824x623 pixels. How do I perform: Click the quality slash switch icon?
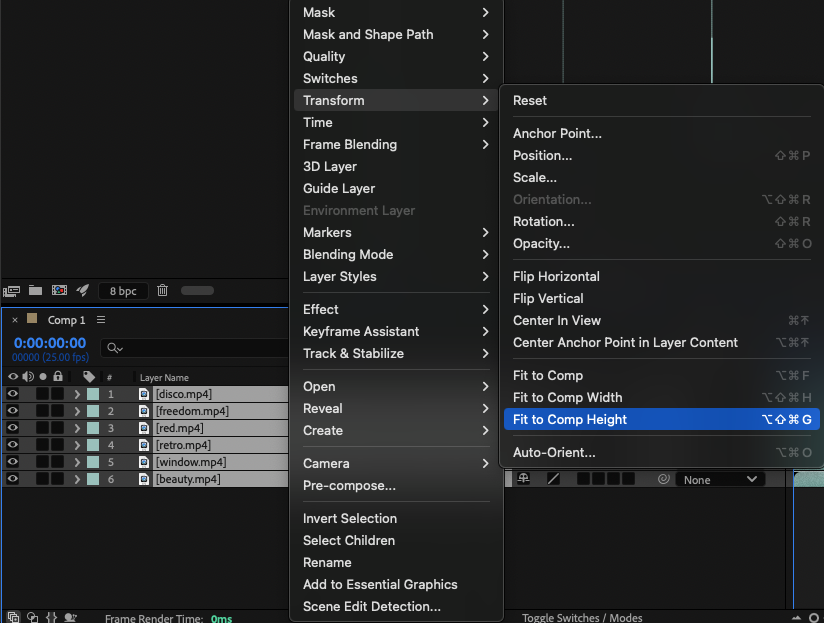[x=553, y=479]
